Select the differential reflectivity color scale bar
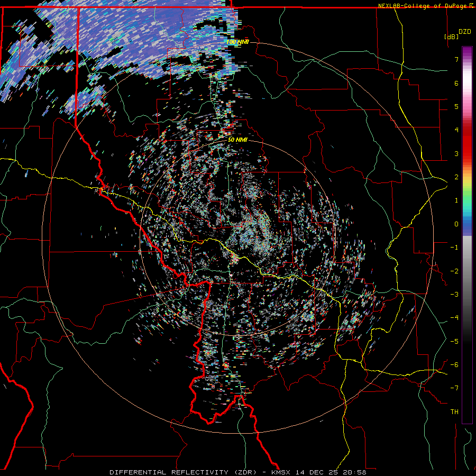The image size is (476, 476). pos(467,235)
